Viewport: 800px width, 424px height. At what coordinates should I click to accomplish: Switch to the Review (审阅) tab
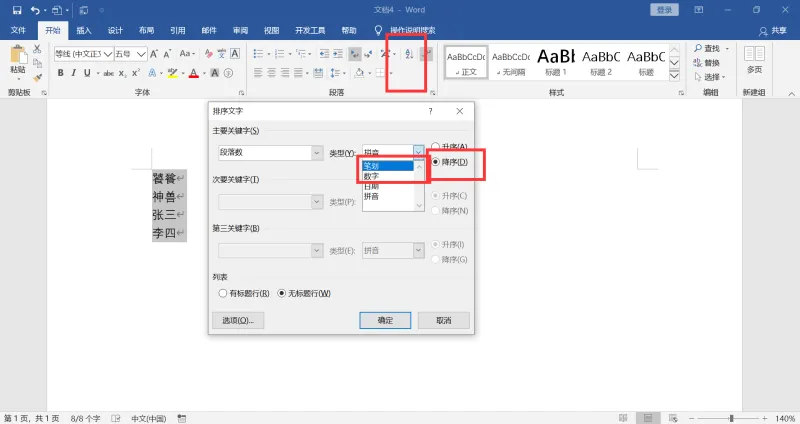click(240, 30)
